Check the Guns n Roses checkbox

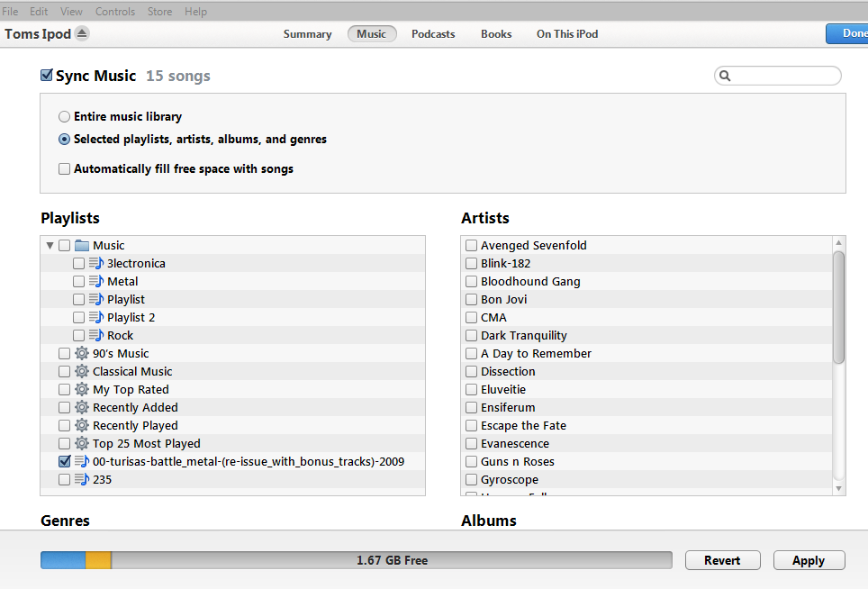[471, 462]
